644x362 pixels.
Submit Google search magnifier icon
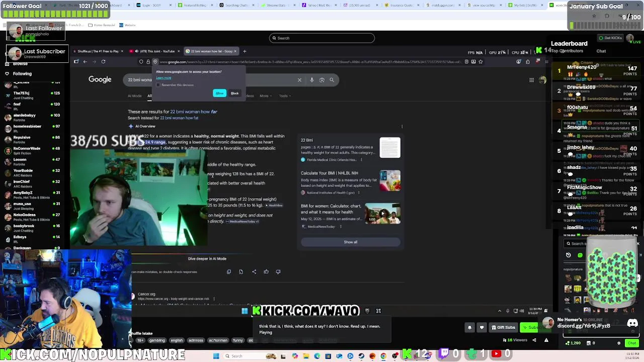[332, 80]
